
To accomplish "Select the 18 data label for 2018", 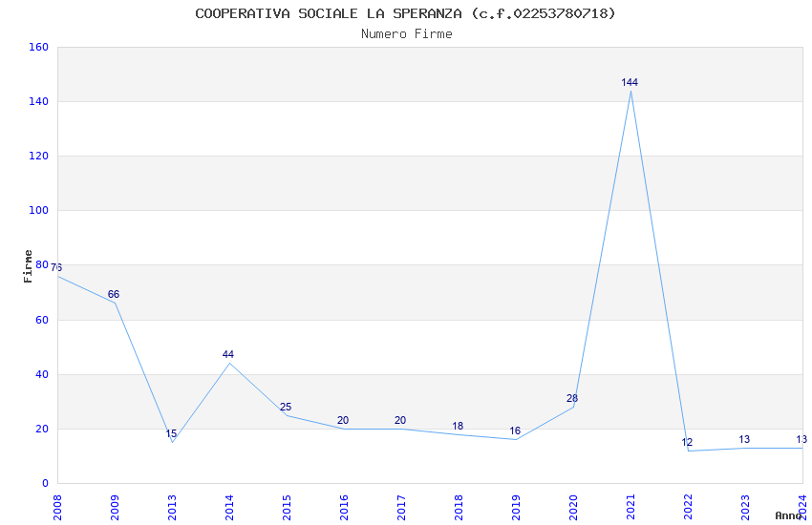I will click(458, 427).
